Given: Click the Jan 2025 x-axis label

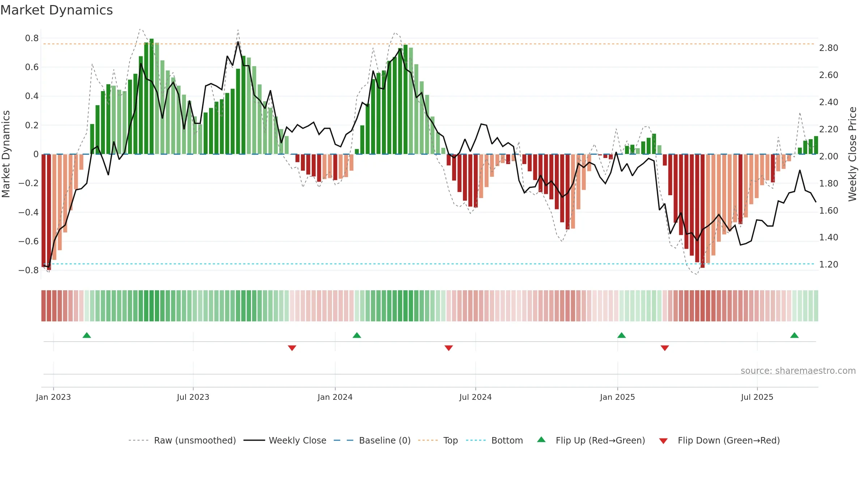Looking at the screenshot, I should click(x=618, y=397).
